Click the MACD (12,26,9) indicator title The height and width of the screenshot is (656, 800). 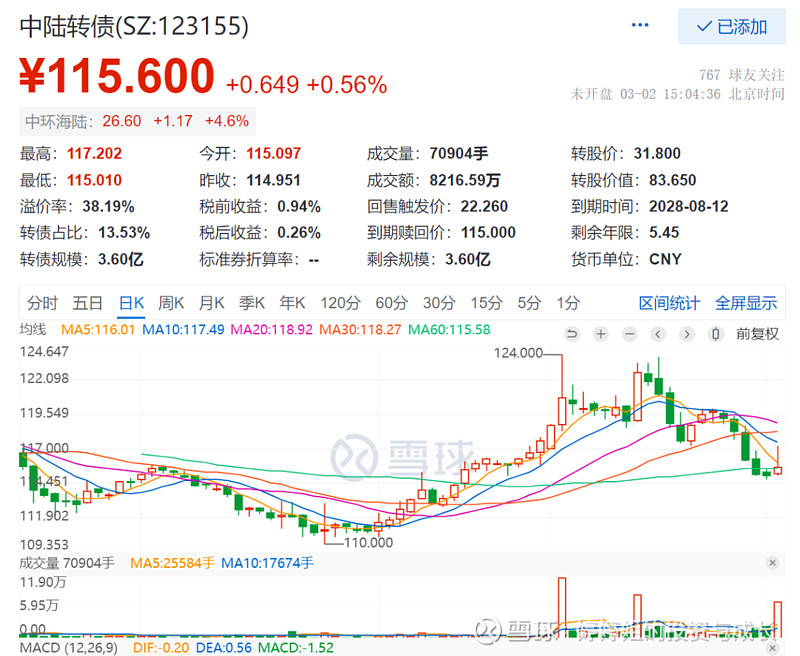[69, 648]
